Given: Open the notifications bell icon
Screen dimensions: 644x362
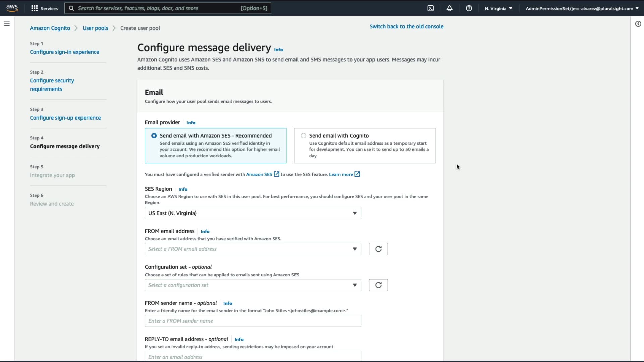Looking at the screenshot, I should coord(450,8).
